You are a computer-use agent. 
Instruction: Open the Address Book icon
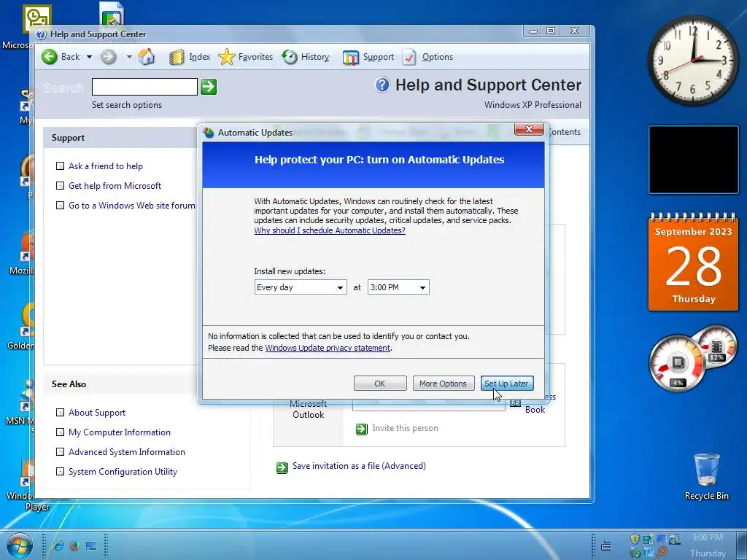tap(516, 403)
